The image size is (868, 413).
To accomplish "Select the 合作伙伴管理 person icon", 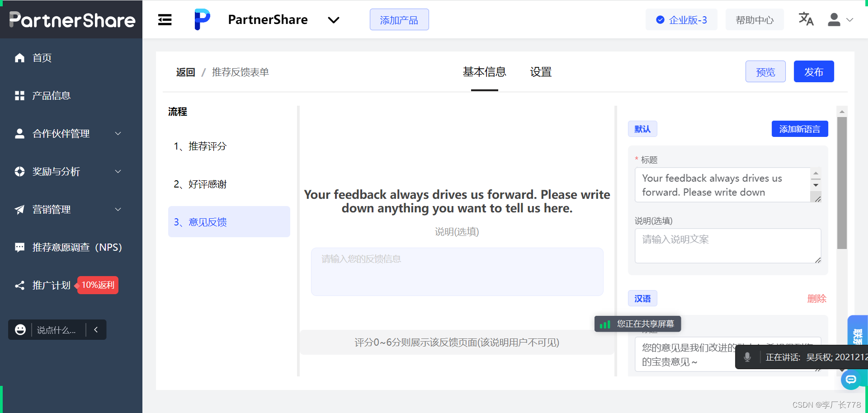I will click(19, 133).
